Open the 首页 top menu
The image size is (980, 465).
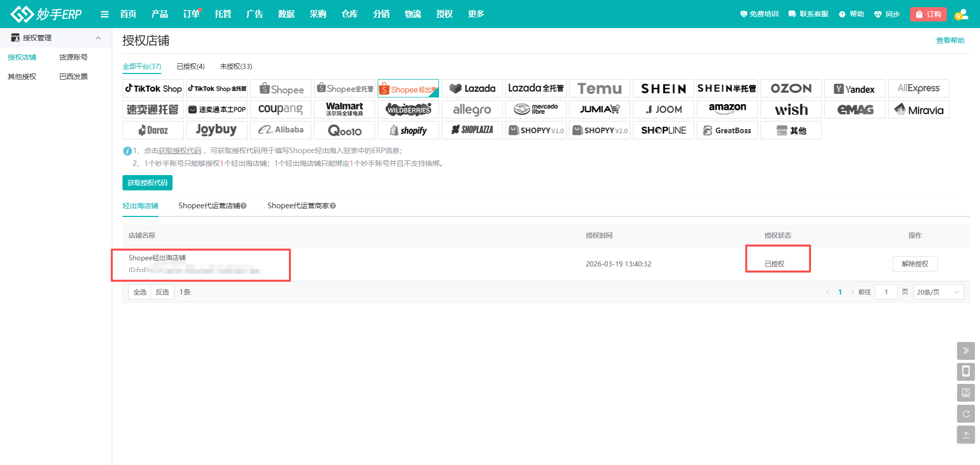[x=128, y=14]
